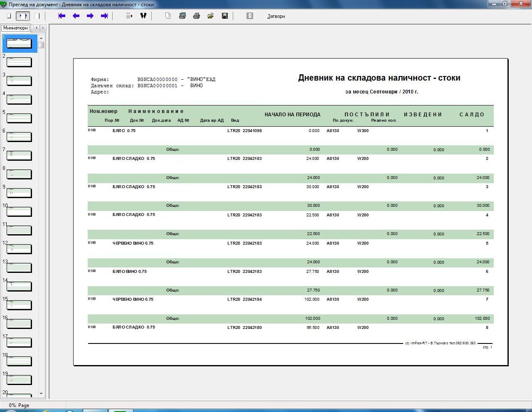The width and height of the screenshot is (532, 412).
Task: Open page 5 thumbnail
Action: [x=19, y=118]
